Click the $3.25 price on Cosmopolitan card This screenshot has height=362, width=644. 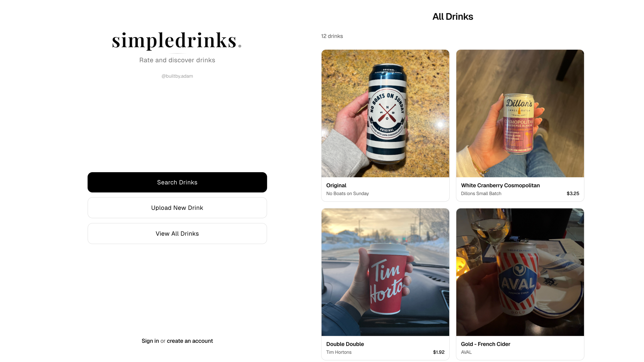[x=573, y=193]
